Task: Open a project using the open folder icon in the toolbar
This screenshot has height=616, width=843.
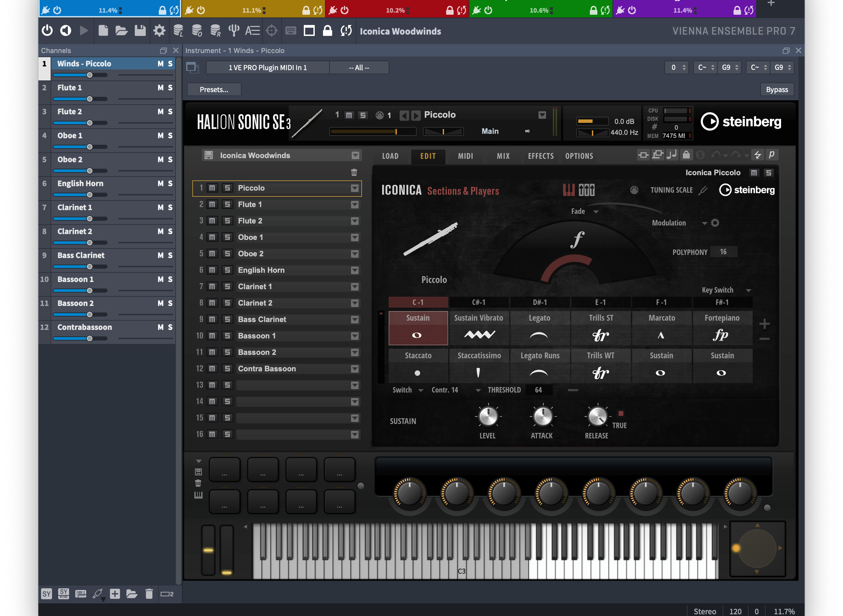Action: click(121, 30)
